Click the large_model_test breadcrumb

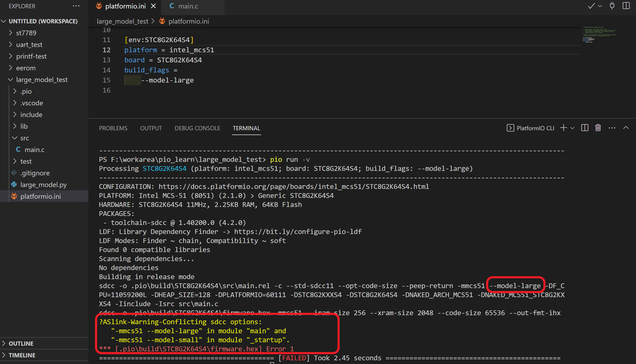click(x=123, y=21)
